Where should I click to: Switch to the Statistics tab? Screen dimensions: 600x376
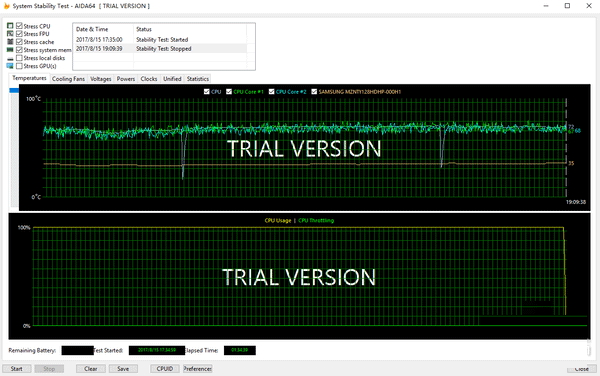(197, 79)
